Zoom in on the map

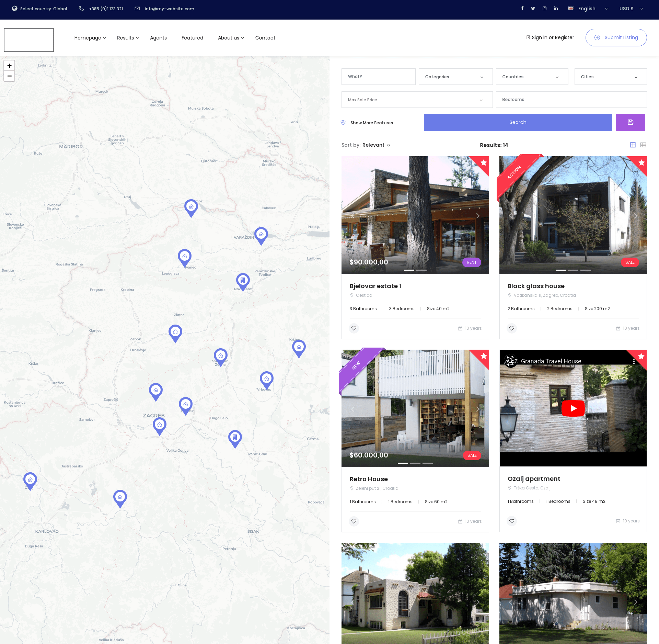(9, 66)
